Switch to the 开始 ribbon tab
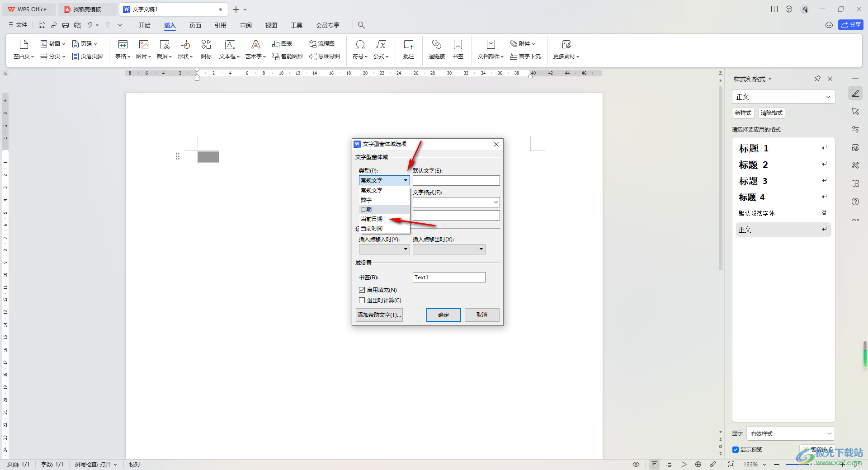868x470 pixels. pos(145,25)
